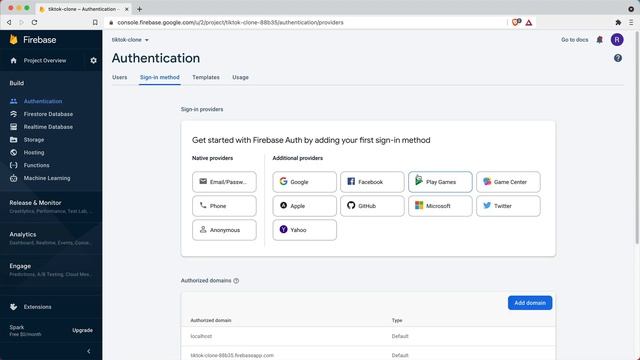Click the Hosting globe icon
640x360 pixels.
13,152
